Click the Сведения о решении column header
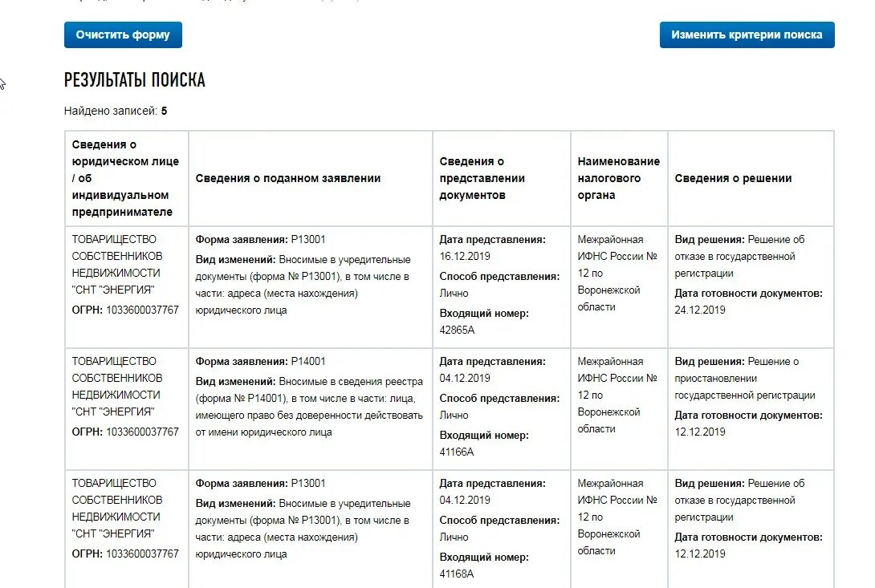The height and width of the screenshot is (588, 875). (733, 178)
